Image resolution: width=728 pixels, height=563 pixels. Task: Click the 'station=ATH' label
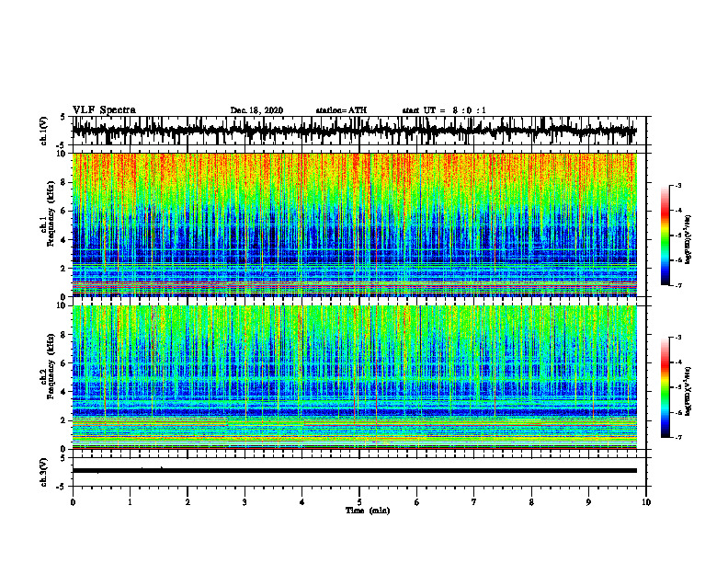pyautogui.click(x=341, y=110)
